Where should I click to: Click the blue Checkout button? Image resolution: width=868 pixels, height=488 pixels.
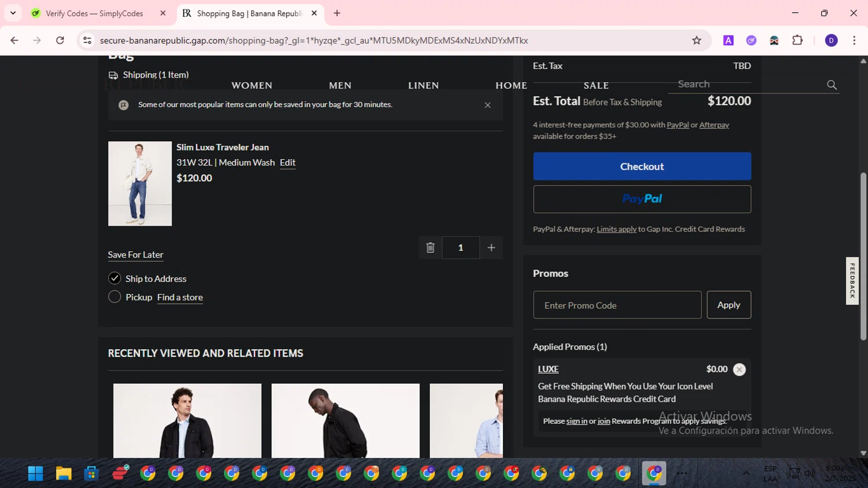pyautogui.click(x=642, y=166)
